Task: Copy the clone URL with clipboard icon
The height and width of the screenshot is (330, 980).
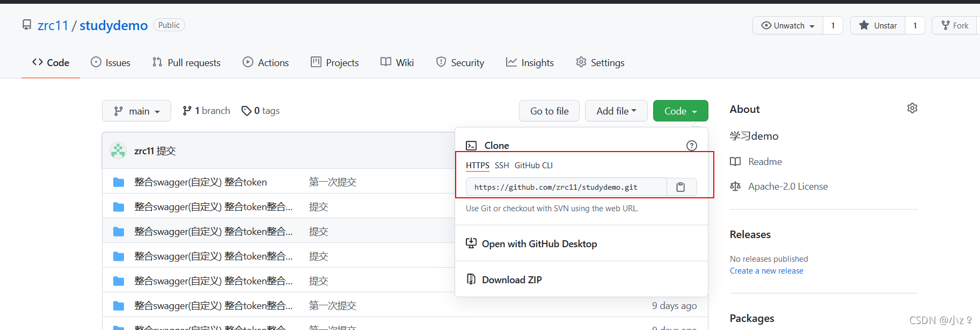Action: 682,187
